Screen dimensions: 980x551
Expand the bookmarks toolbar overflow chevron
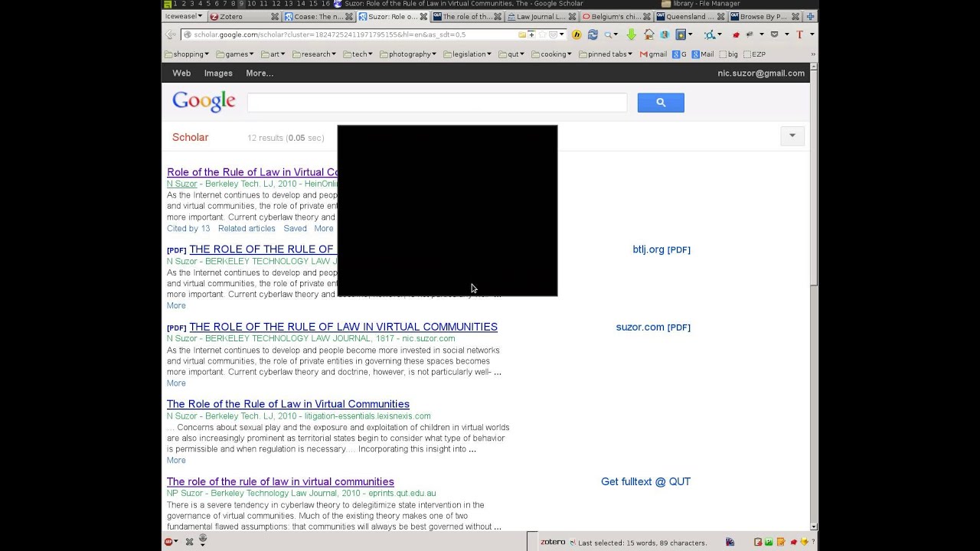click(813, 54)
